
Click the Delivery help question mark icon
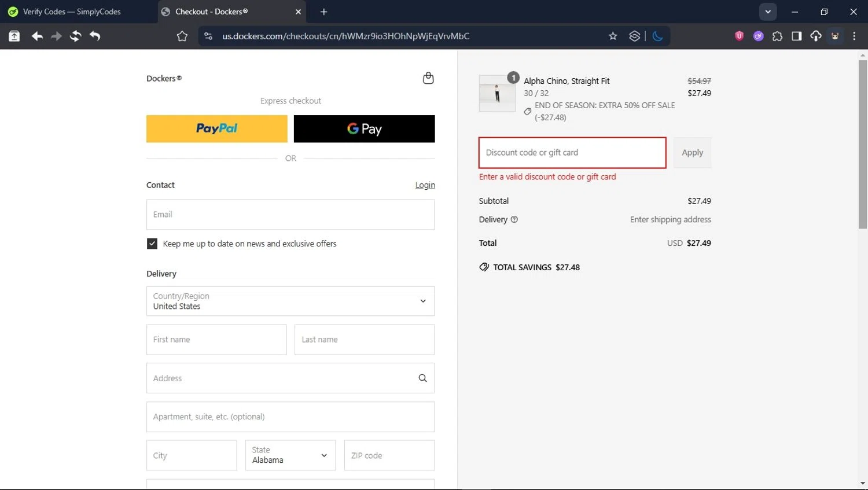[514, 219]
